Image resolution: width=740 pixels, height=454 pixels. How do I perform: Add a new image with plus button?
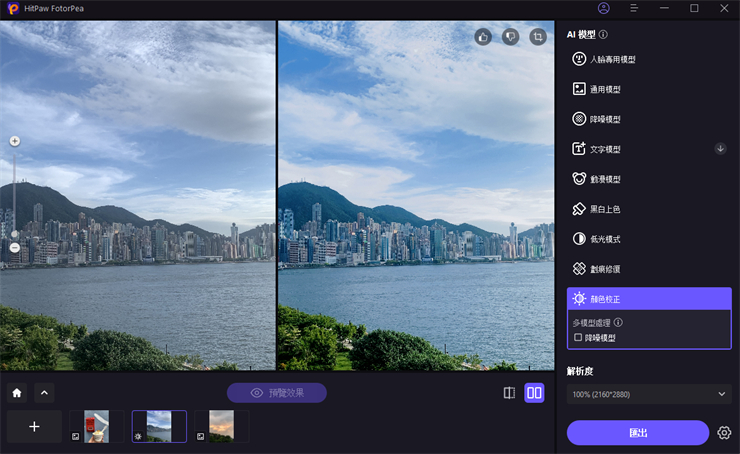click(x=34, y=427)
